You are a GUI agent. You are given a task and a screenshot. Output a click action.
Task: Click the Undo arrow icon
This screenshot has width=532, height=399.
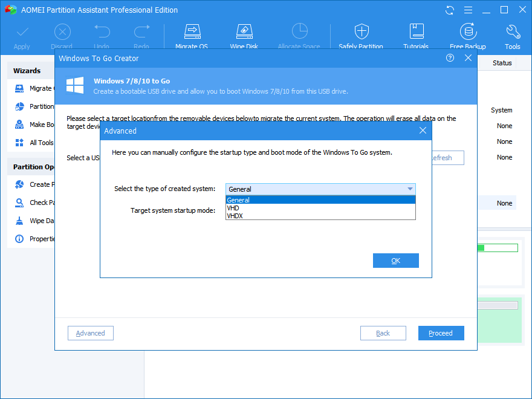coord(102,31)
